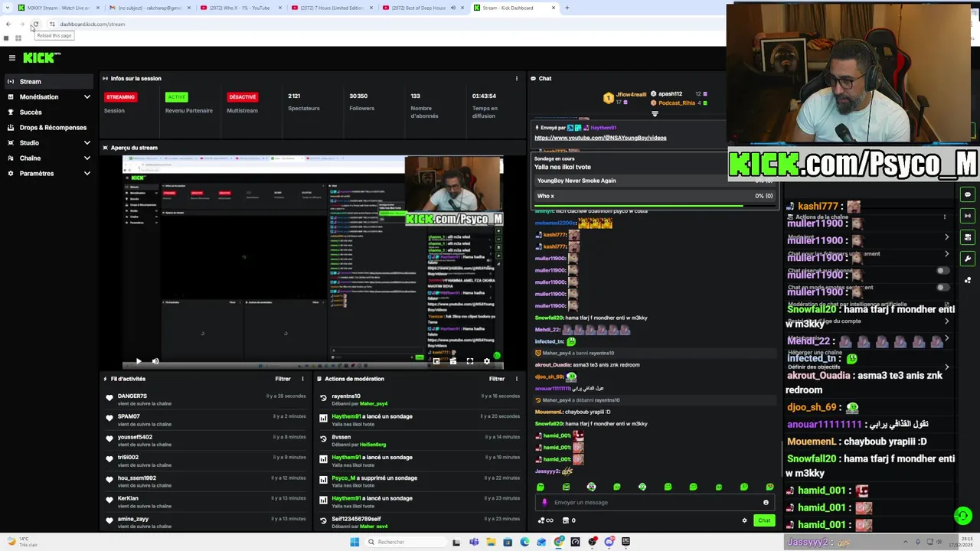This screenshot has height=551, width=980.
Task: Click the broadcast signal icon in right rail
Action: coord(968,216)
